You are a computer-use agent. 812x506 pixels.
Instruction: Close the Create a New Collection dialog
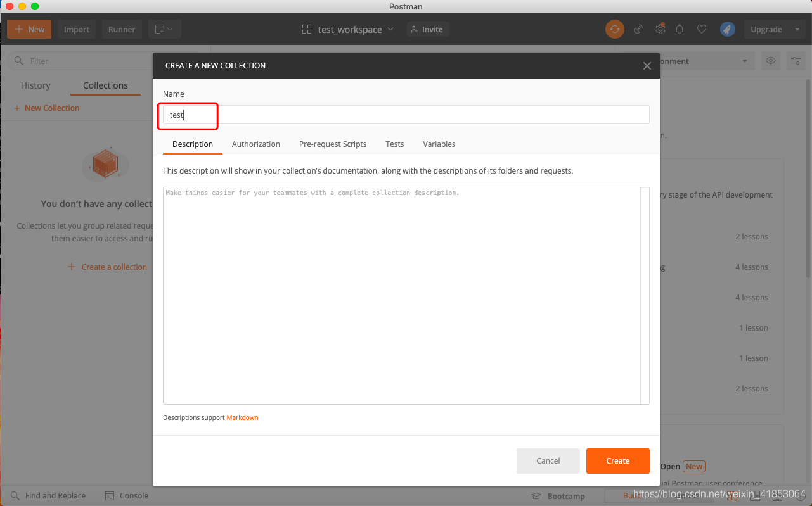647,66
